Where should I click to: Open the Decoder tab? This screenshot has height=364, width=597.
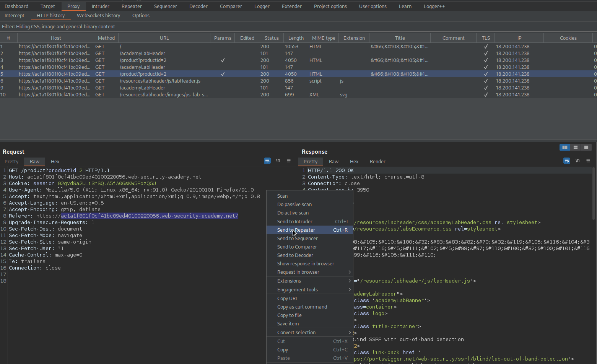pyautogui.click(x=198, y=6)
